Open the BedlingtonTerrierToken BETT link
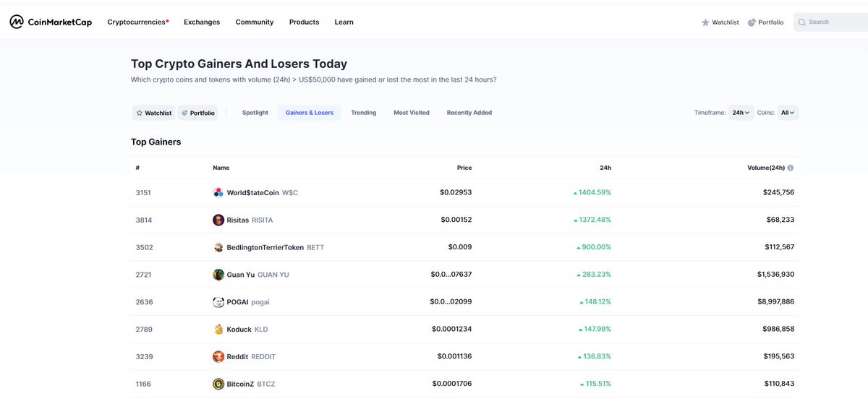This screenshot has height=404, width=868. tap(268, 247)
